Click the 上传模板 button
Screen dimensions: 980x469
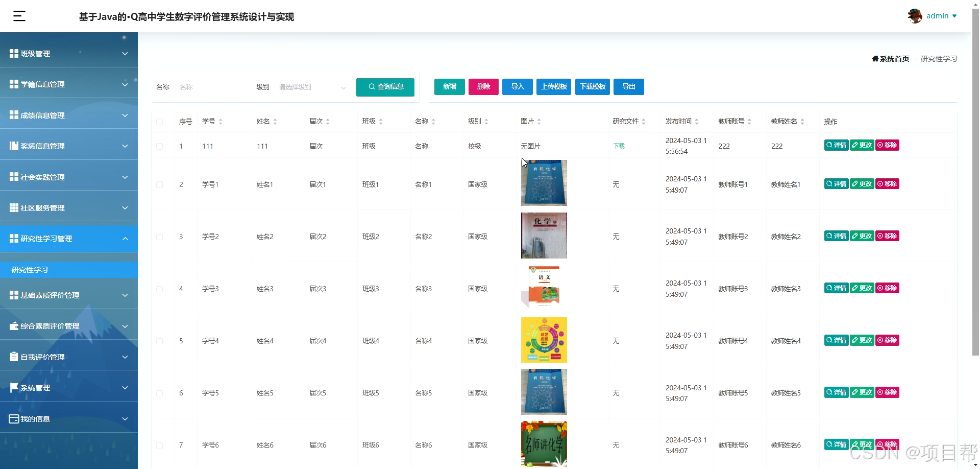(554, 87)
